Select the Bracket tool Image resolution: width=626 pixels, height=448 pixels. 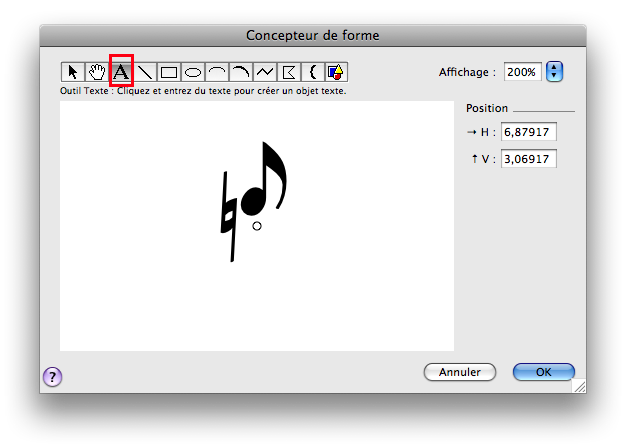(313, 72)
